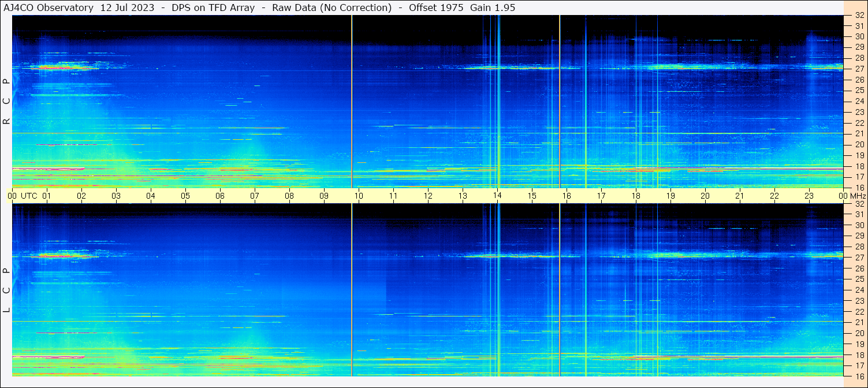Screen dimensions: 868x388
Task: Select hour 22 on the time axis
Action: [x=774, y=196]
